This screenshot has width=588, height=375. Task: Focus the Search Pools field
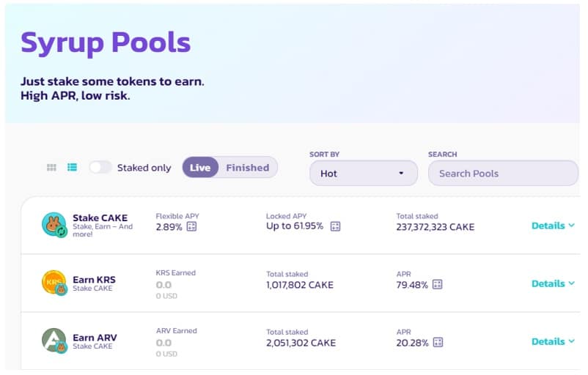[503, 173]
